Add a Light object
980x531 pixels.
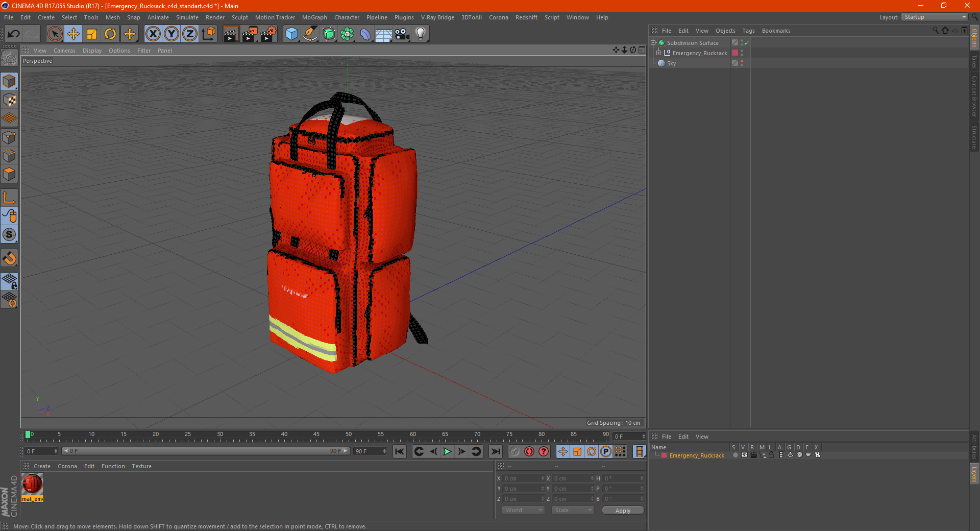point(420,34)
